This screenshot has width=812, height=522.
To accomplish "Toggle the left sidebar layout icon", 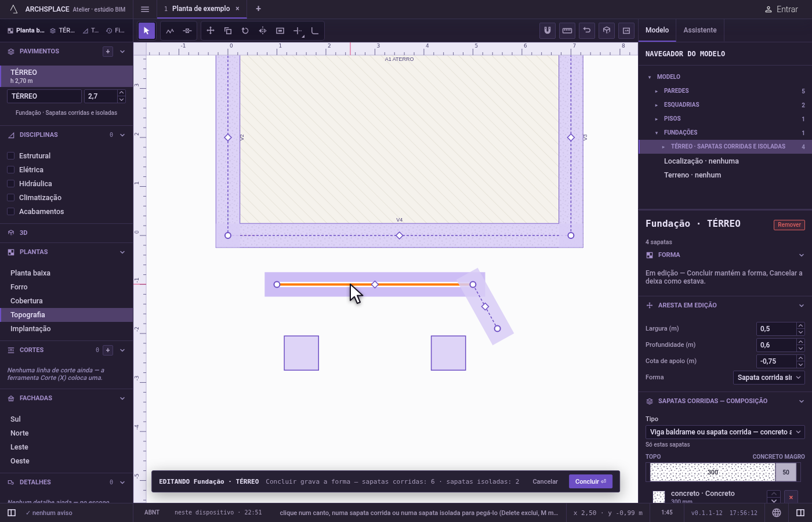I will [11, 513].
